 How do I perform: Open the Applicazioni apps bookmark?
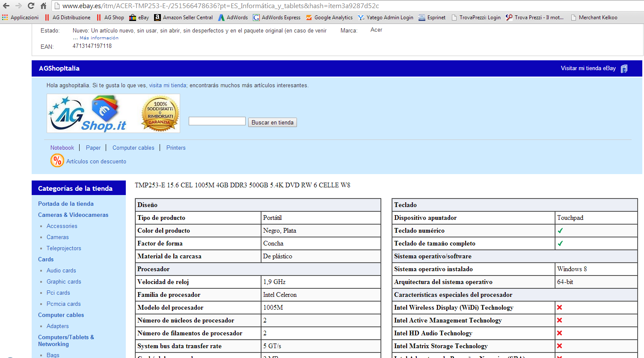20,18
